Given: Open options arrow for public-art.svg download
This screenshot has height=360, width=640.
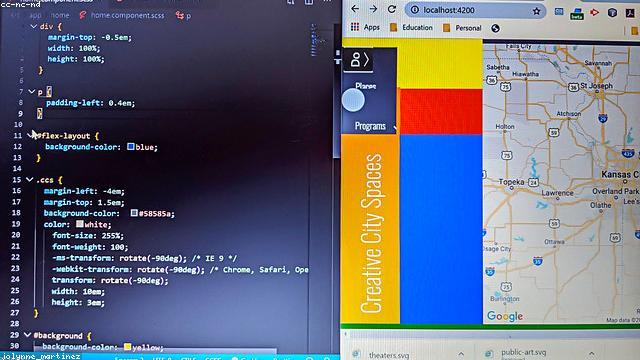Looking at the screenshot, I should [591, 353].
